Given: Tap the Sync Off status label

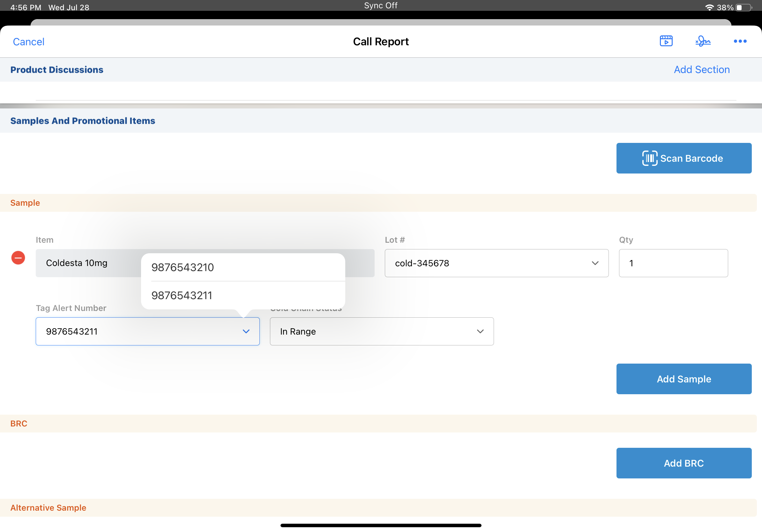Looking at the screenshot, I should [x=381, y=6].
